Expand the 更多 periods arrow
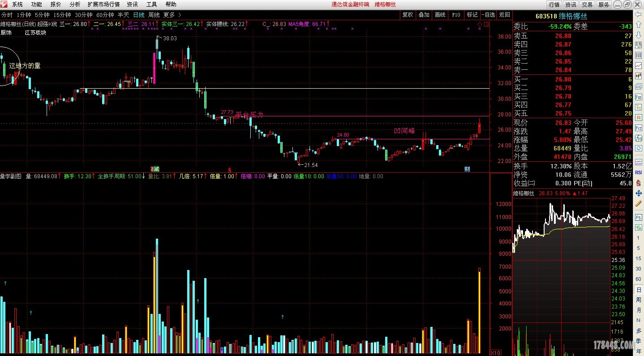Screen dimensions: 644x356 click(x=180, y=15)
